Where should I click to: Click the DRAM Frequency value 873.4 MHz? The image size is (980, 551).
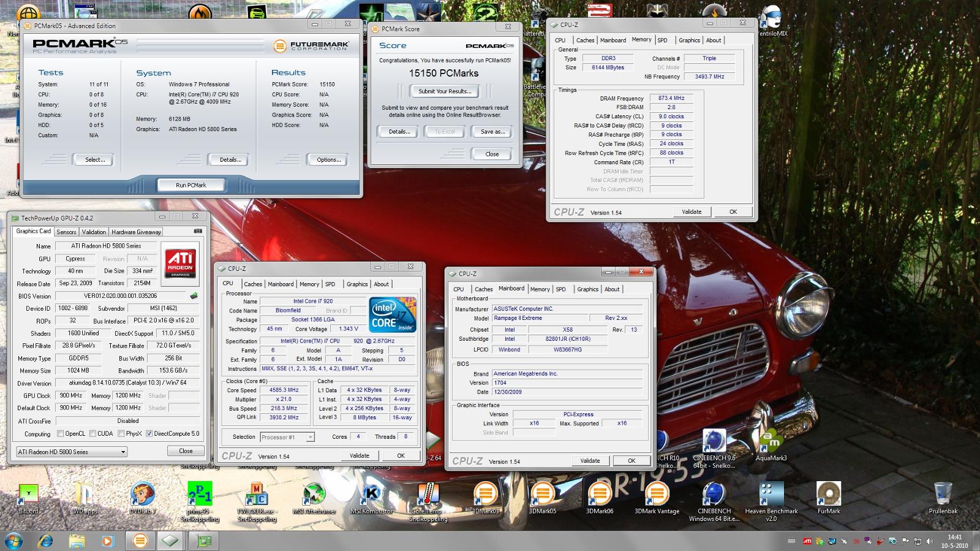coord(671,98)
